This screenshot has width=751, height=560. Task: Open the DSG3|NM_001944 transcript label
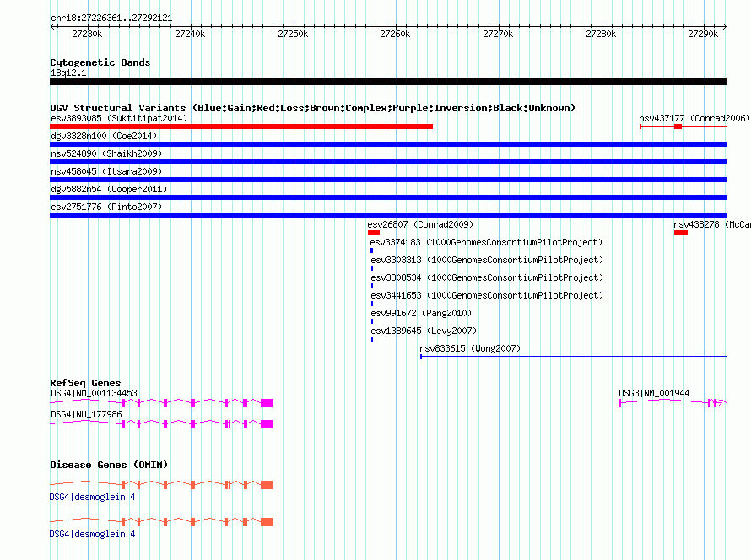(654, 393)
